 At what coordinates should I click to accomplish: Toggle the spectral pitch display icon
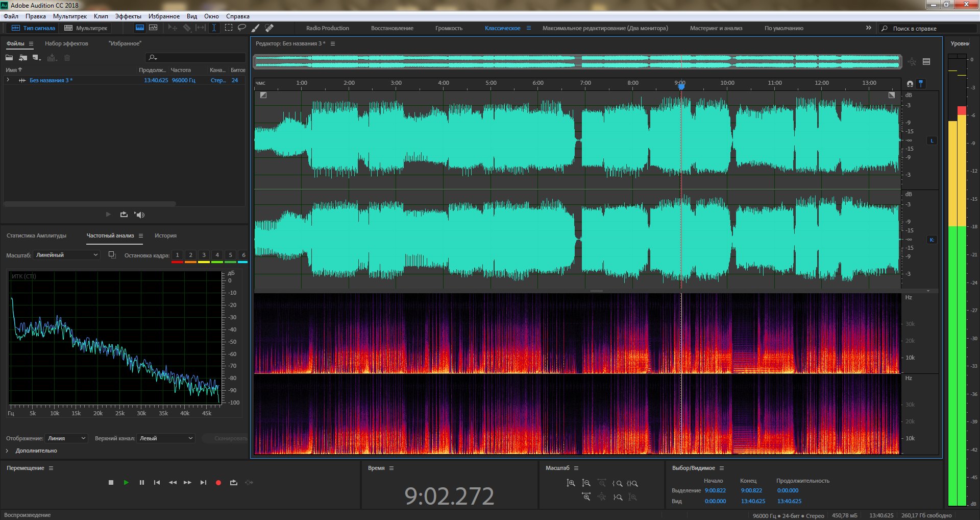pos(153,28)
